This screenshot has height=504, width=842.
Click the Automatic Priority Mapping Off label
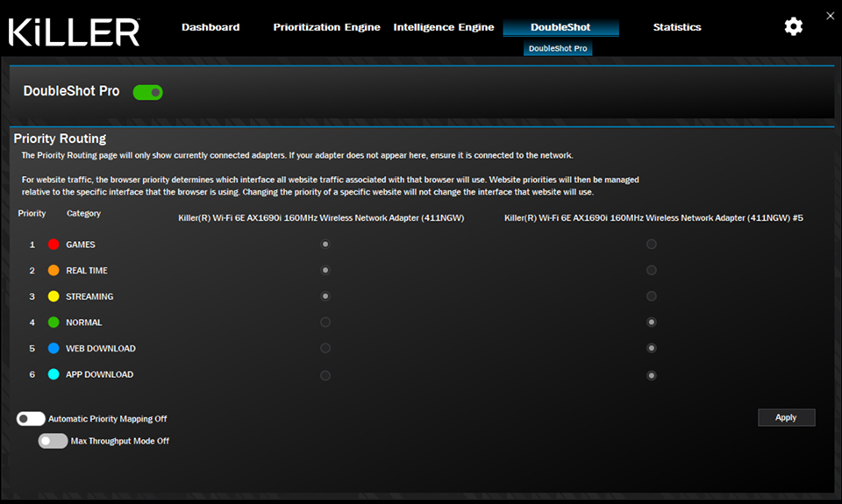pos(107,419)
